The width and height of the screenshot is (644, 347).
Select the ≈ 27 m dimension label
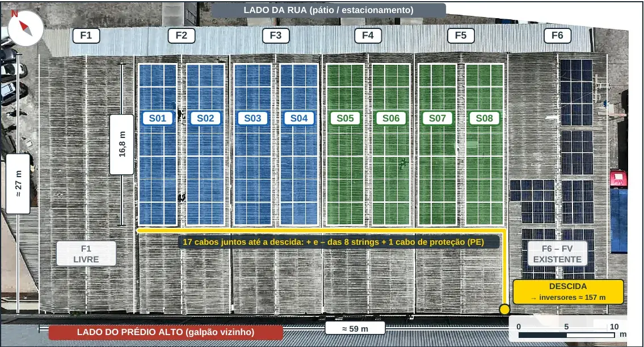[18, 184]
